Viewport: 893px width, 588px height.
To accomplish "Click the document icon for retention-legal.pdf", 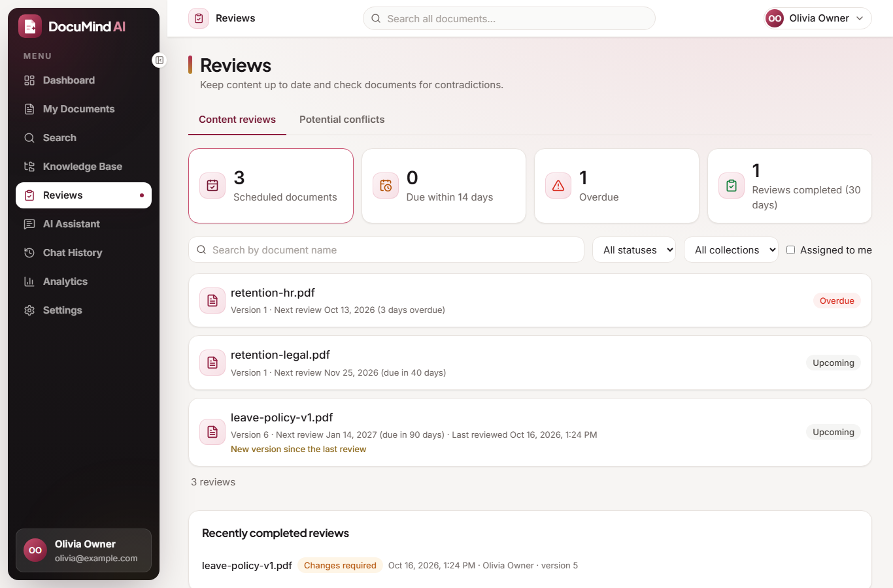I will 212,363.
